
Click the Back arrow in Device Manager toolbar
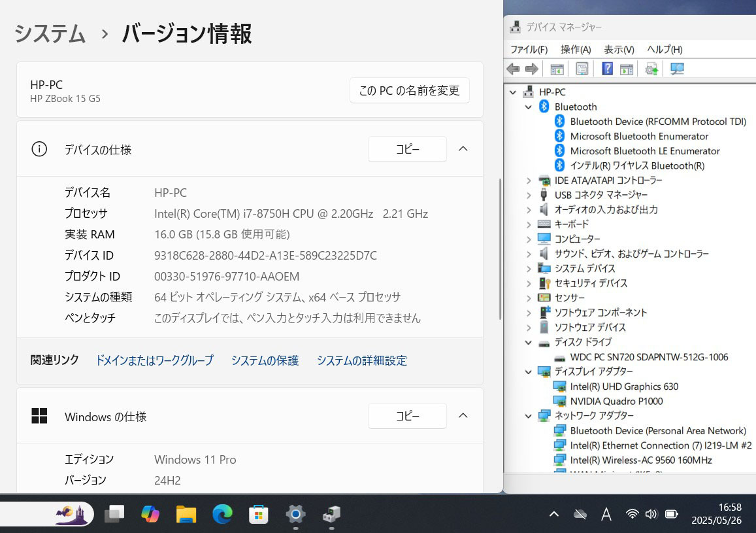click(x=513, y=69)
